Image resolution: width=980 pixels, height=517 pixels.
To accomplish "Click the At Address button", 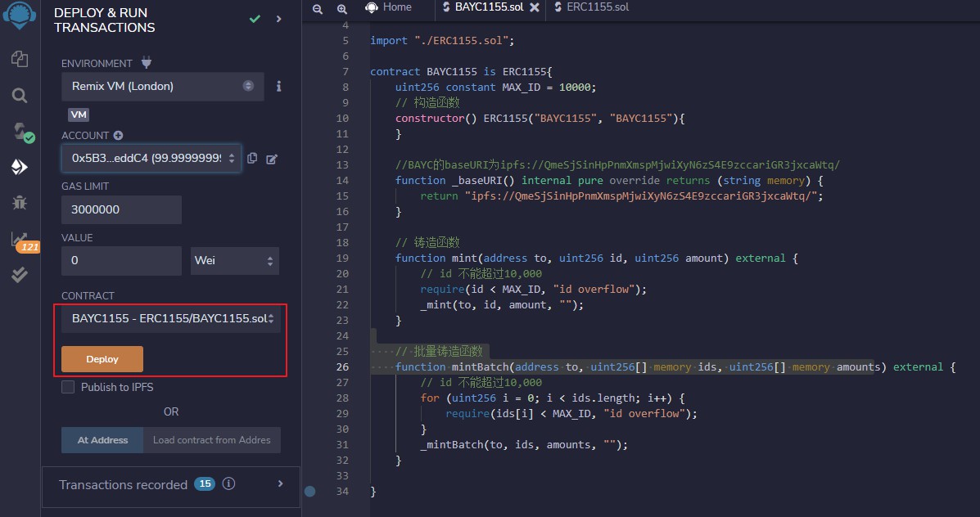I will [102, 440].
